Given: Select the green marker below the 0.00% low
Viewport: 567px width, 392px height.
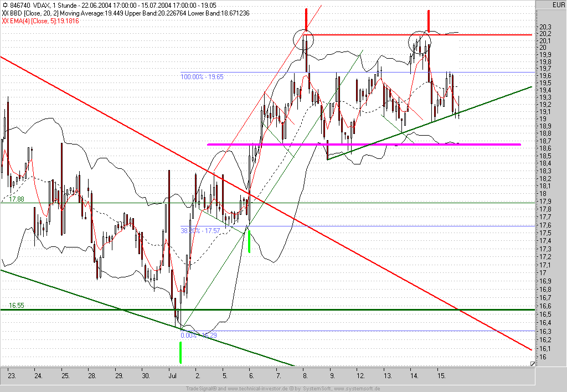Looking at the screenshot, I should (181, 353).
